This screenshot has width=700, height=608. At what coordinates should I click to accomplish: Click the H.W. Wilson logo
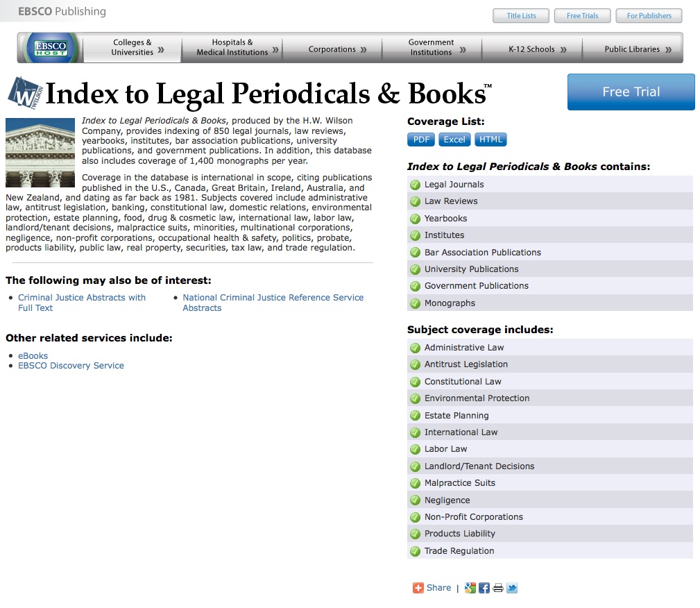23,92
